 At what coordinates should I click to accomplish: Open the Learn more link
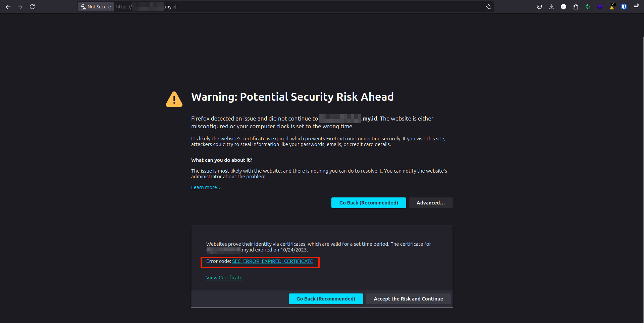(x=206, y=187)
